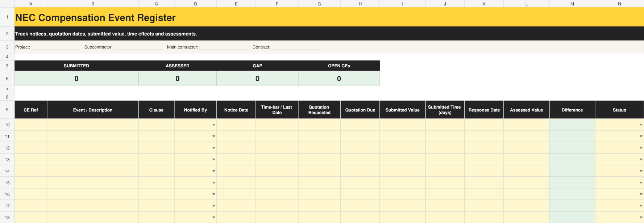Open Status dropdown in row 11
644x223 pixels.
point(641,136)
